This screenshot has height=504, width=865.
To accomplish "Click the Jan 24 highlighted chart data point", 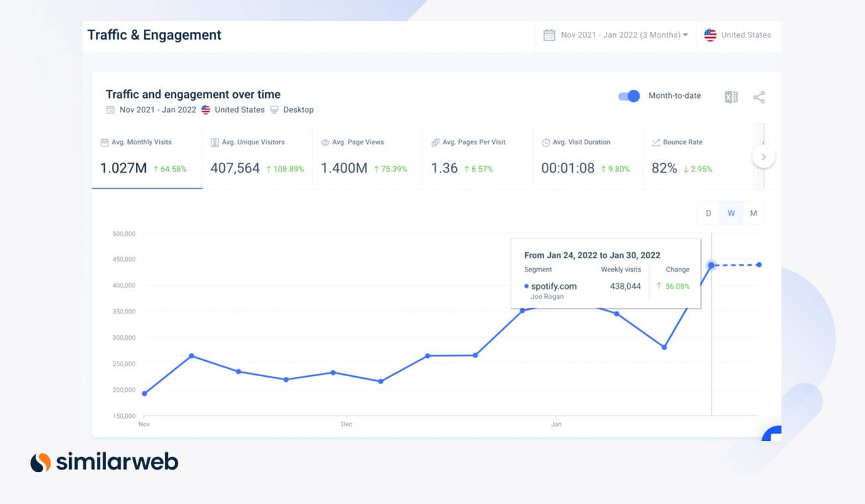I will [x=711, y=265].
